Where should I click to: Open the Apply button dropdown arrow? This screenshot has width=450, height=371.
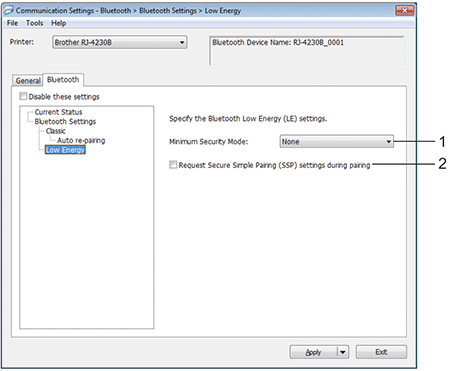point(343,352)
